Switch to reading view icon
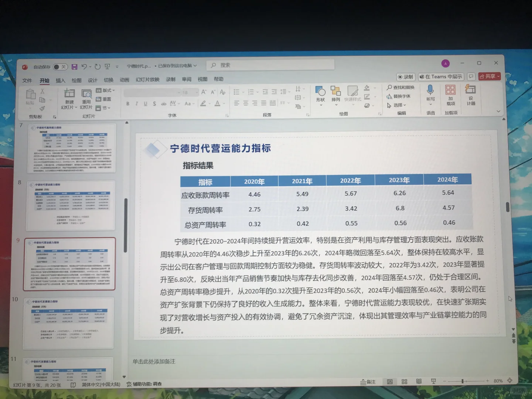532x399 pixels. pos(419,381)
